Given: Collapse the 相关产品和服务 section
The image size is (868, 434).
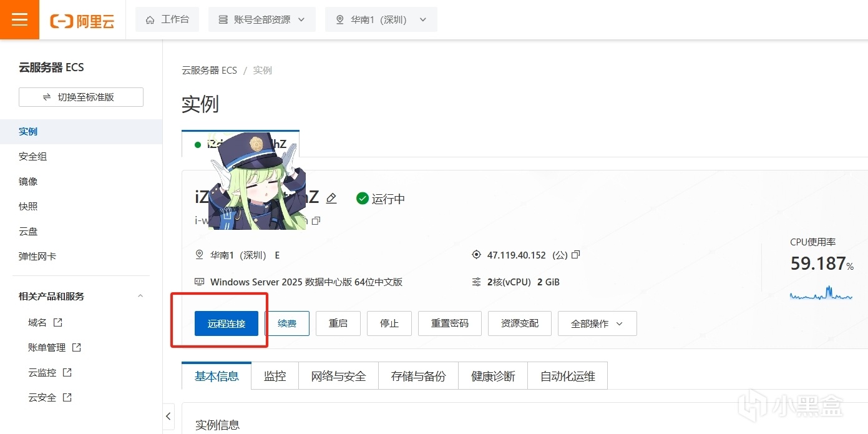Looking at the screenshot, I should click(140, 296).
